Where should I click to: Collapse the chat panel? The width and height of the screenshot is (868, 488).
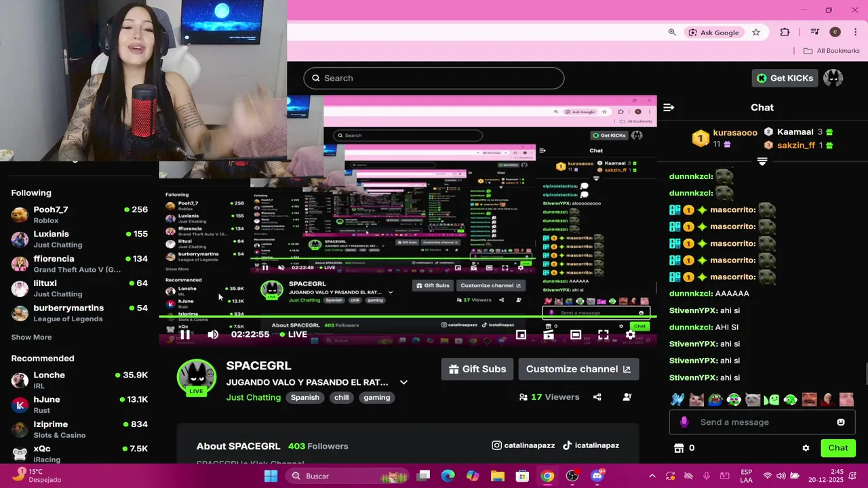tap(669, 107)
